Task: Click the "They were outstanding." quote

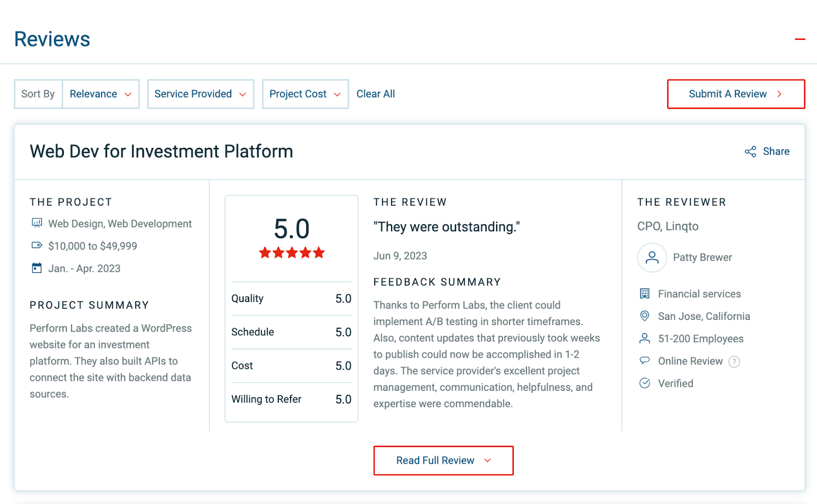Action: click(447, 226)
